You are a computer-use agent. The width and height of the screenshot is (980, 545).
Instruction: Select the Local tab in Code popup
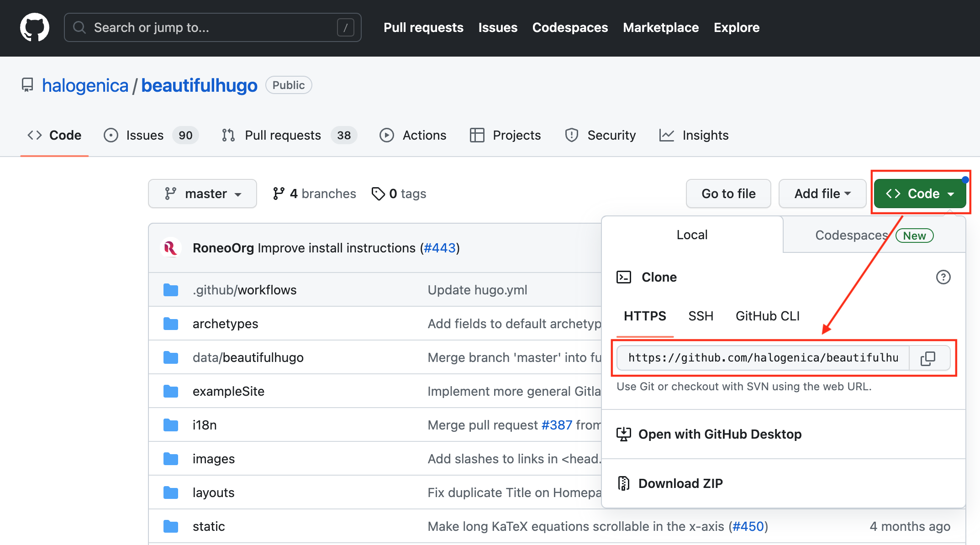(x=692, y=235)
